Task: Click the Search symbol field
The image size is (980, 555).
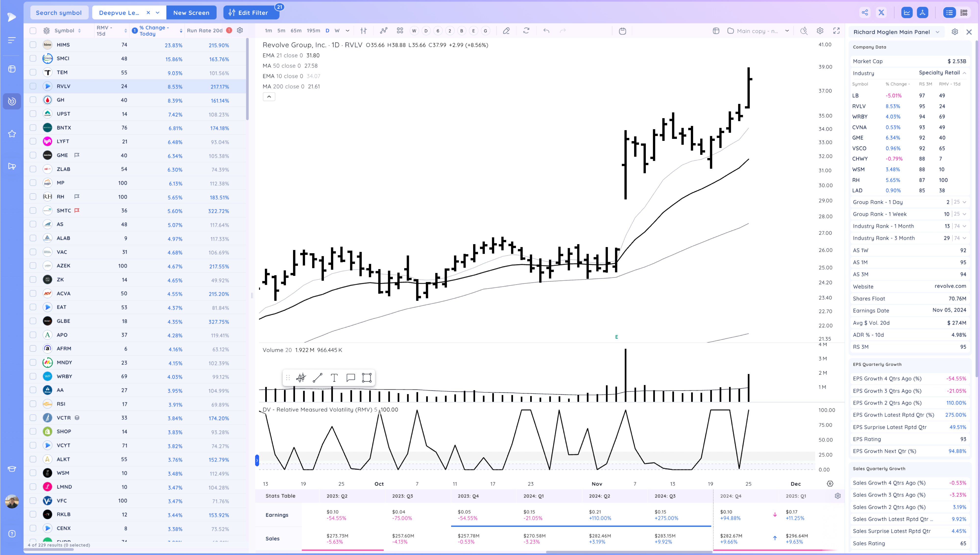Action: (x=59, y=12)
